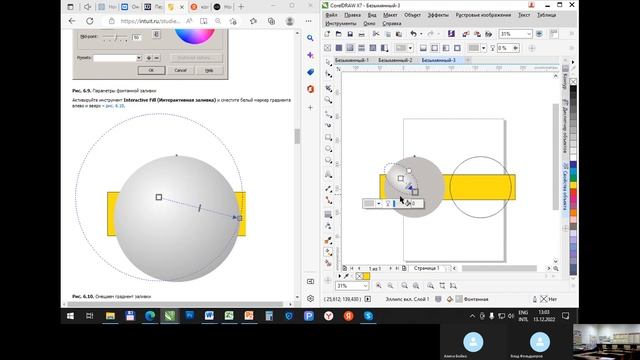Select the Text tool in toolbox
Image resolution: width=640 pixels, height=360 pixels.
(328, 175)
